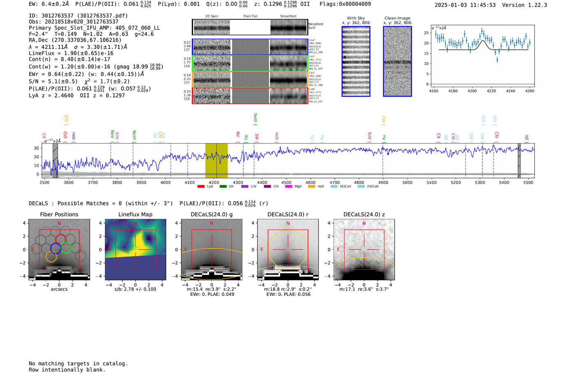Viewport: 576px width, 392px height.
Task: Click the hatched gray band near 5460Å
Action: (519, 160)
